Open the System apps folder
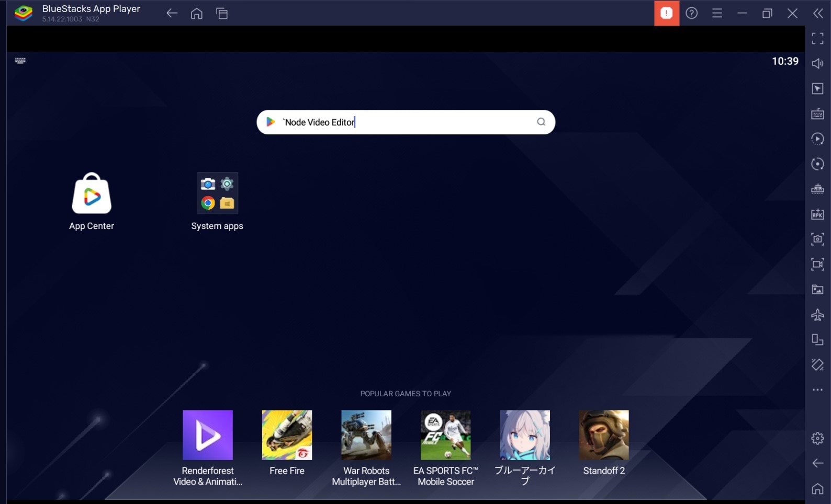The height and width of the screenshot is (504, 831). (217, 193)
